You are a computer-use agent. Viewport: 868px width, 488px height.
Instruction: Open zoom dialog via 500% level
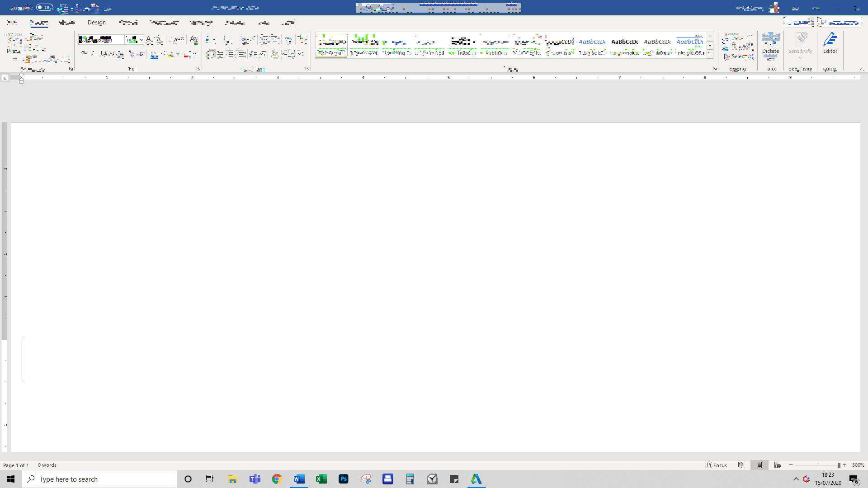(858, 465)
